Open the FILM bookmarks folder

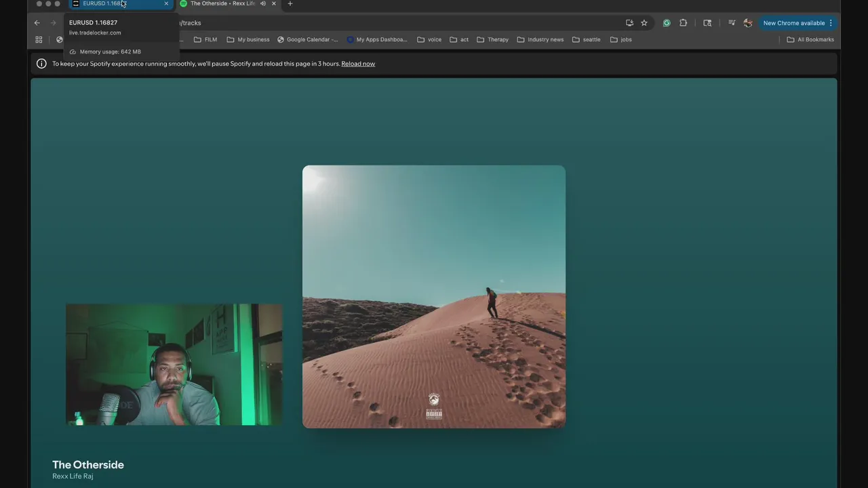click(x=205, y=39)
